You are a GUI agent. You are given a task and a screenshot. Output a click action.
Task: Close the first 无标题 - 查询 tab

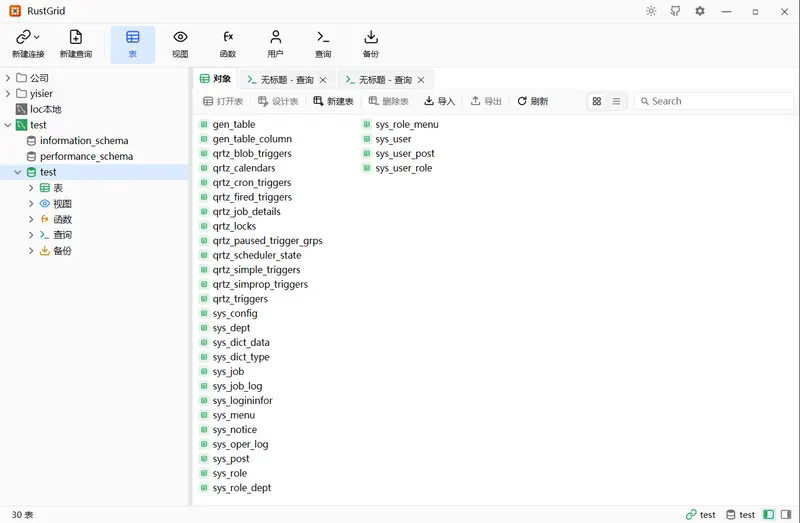click(x=323, y=80)
